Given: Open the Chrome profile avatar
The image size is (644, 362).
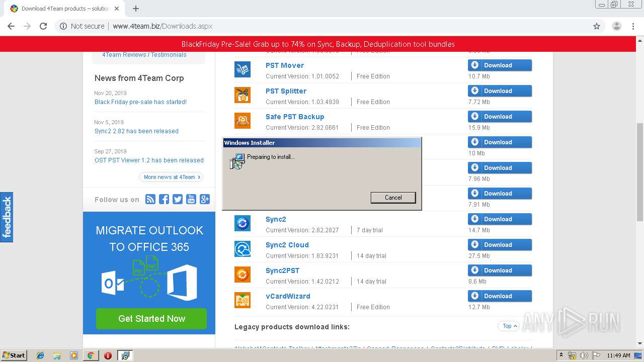Looking at the screenshot, I should pos(616,26).
